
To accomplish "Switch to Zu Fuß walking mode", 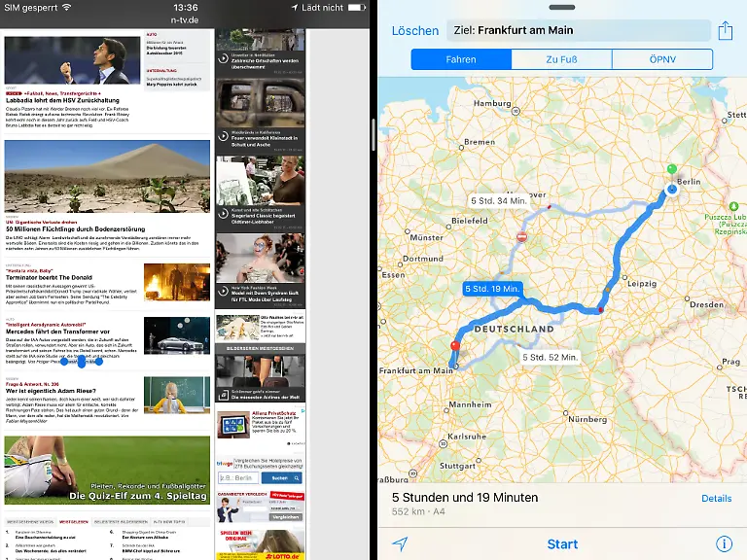I will [561, 59].
